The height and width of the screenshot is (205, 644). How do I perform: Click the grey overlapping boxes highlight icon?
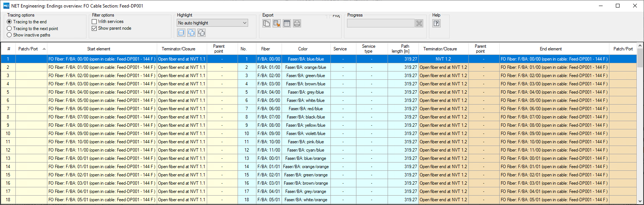(x=202, y=33)
